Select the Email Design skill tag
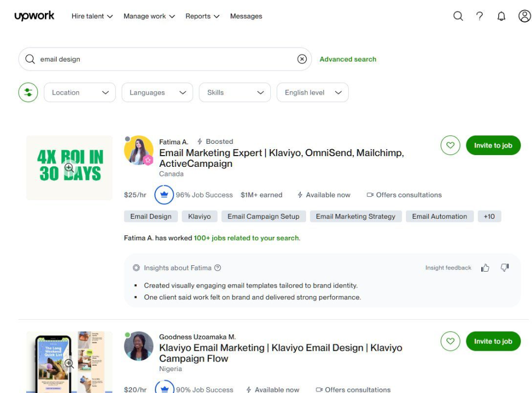The height and width of the screenshot is (393, 532). (151, 217)
